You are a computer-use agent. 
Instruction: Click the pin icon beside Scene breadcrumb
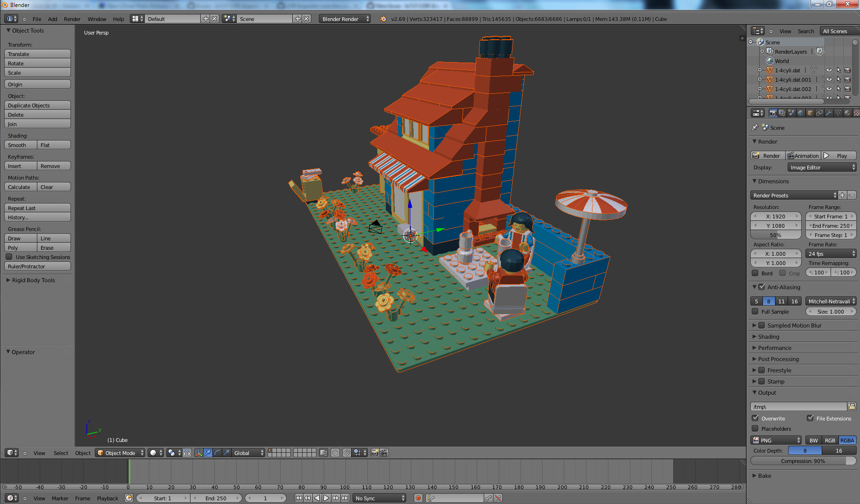pyautogui.click(x=755, y=127)
